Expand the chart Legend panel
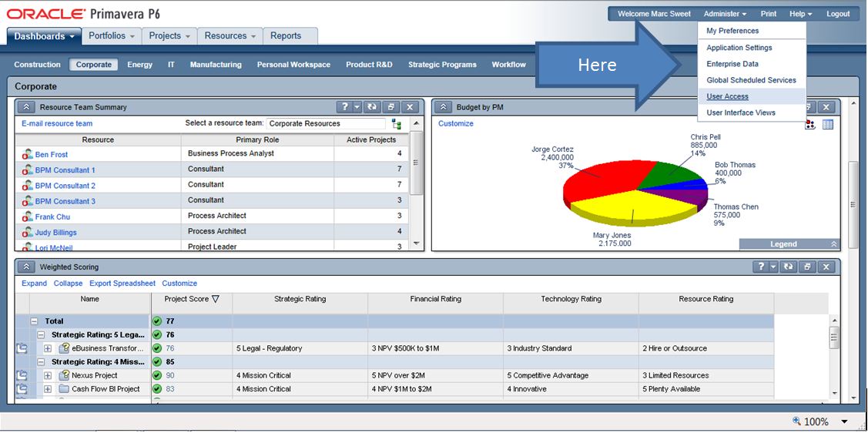The width and height of the screenshot is (868, 433). [833, 244]
